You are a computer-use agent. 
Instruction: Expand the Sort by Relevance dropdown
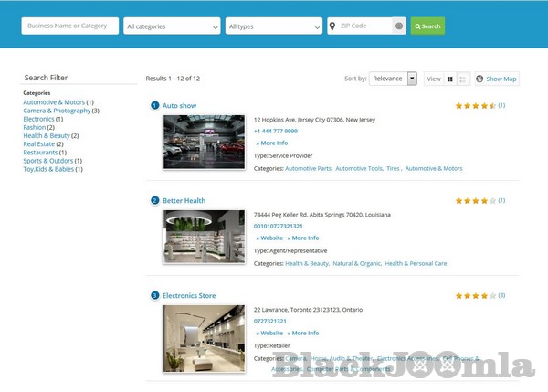coord(393,79)
